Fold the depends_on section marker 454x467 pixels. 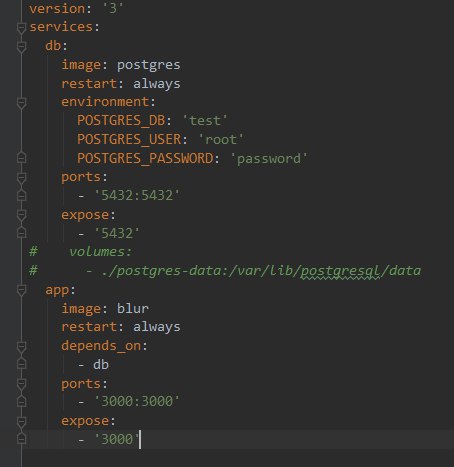coord(21,347)
